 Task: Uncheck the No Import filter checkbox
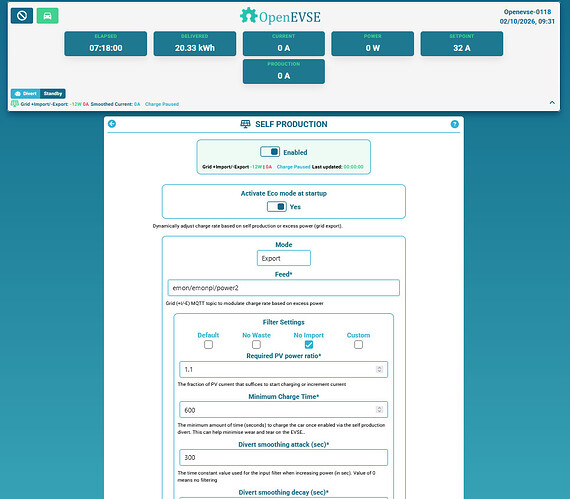pyautogui.click(x=309, y=345)
